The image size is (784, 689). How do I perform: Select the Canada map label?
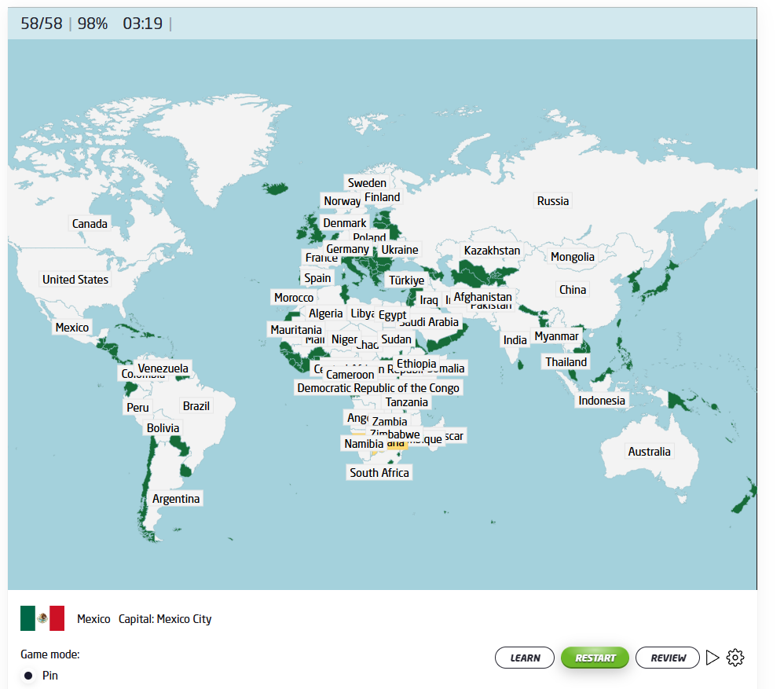[x=90, y=224]
